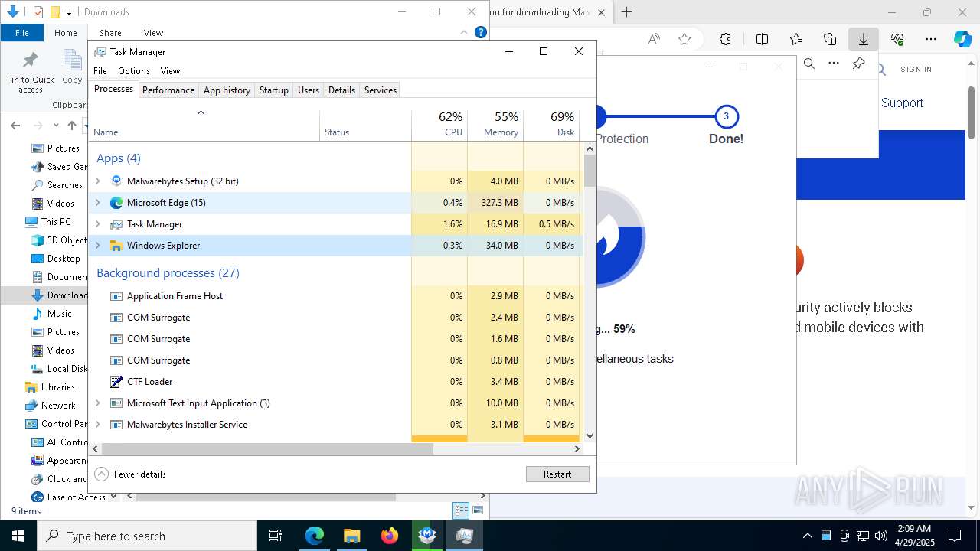980x551 pixels.
Task: Add page to favorites star icon
Action: point(684,39)
